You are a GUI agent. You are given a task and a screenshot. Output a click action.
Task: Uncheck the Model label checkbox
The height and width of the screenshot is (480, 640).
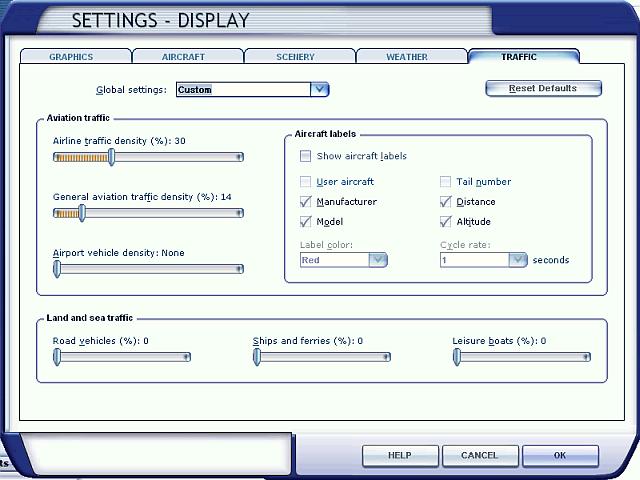[306, 222]
